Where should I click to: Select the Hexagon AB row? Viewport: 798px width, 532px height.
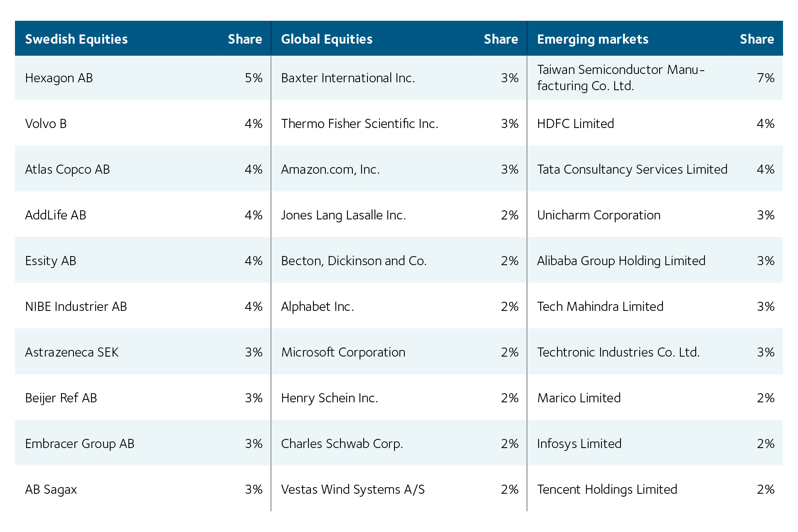tap(143, 78)
